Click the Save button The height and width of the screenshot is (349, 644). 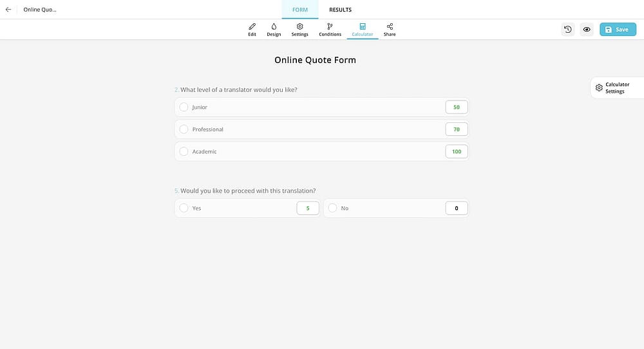coord(618,30)
